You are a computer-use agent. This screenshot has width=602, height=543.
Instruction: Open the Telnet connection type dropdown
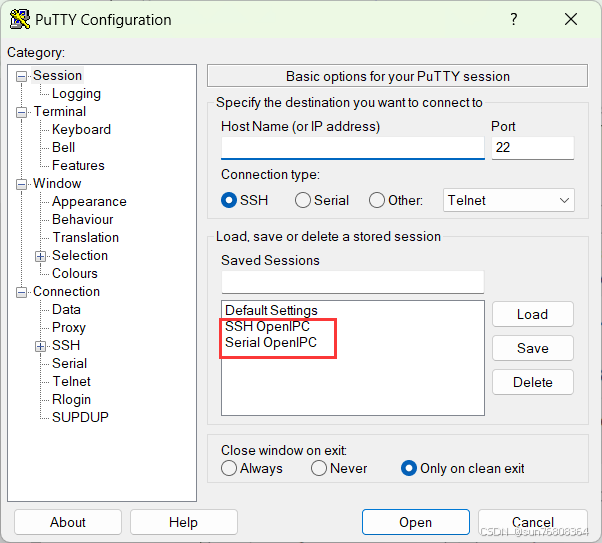(x=509, y=200)
